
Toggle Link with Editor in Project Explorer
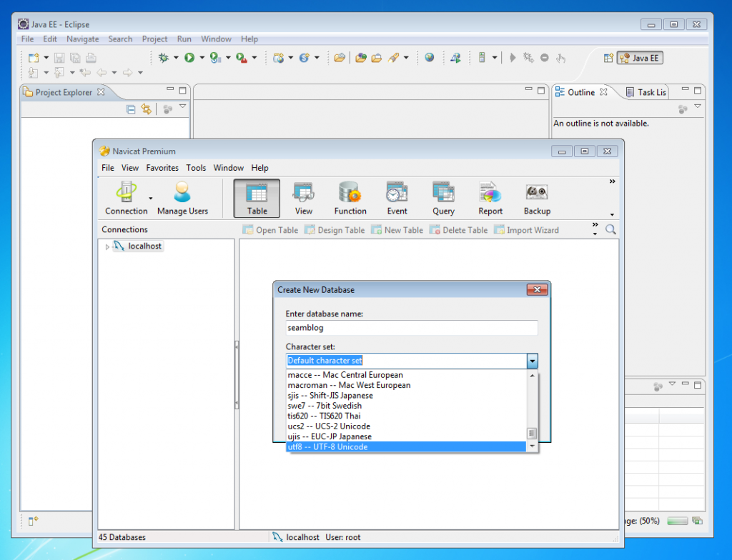pos(147,109)
